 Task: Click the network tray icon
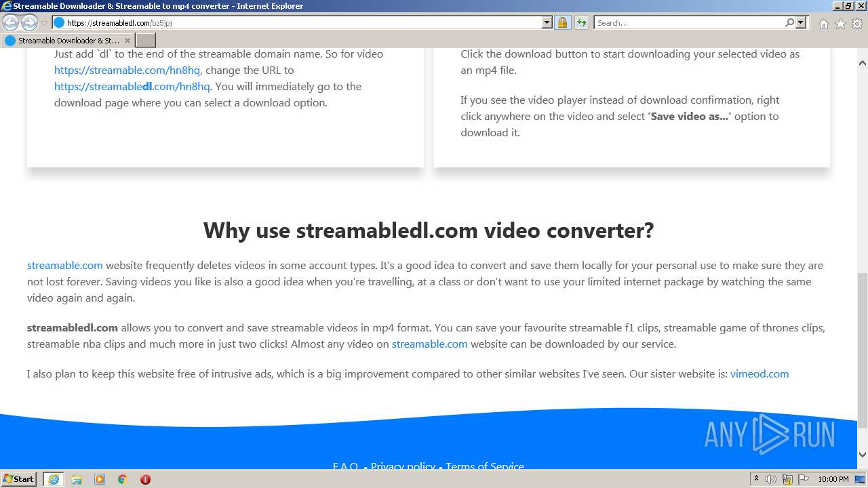[x=787, y=479]
